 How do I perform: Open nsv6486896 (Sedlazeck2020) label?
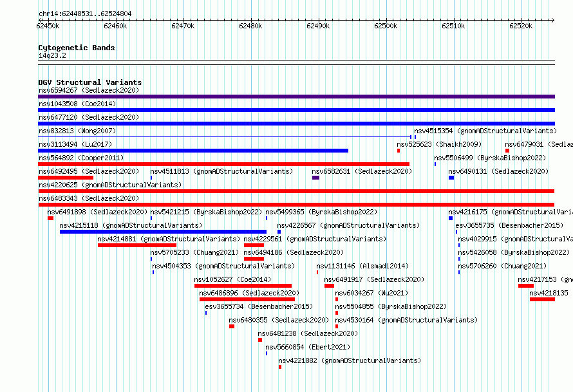click(x=249, y=293)
